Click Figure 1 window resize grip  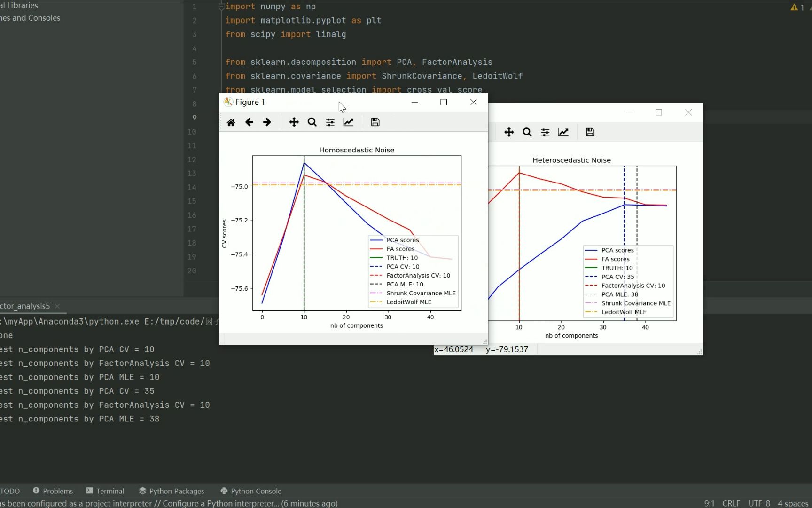(x=484, y=341)
